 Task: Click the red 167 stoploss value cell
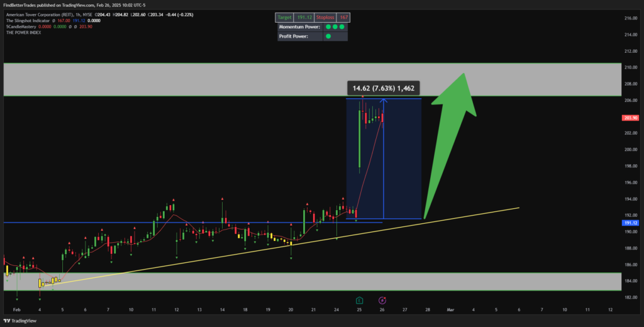(x=343, y=18)
